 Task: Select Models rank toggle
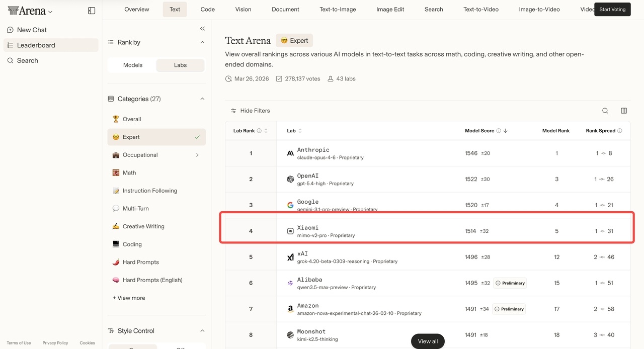click(x=133, y=65)
